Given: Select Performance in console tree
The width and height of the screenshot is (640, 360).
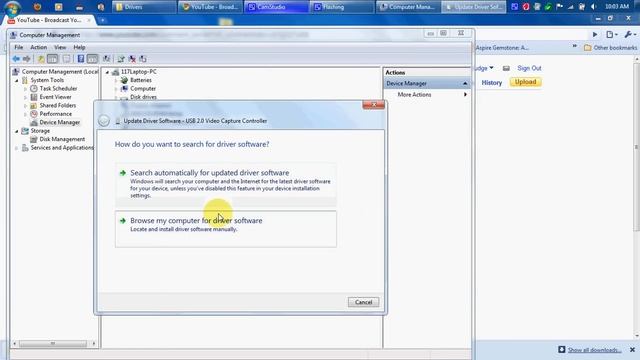Looking at the screenshot, I should click(56, 114).
